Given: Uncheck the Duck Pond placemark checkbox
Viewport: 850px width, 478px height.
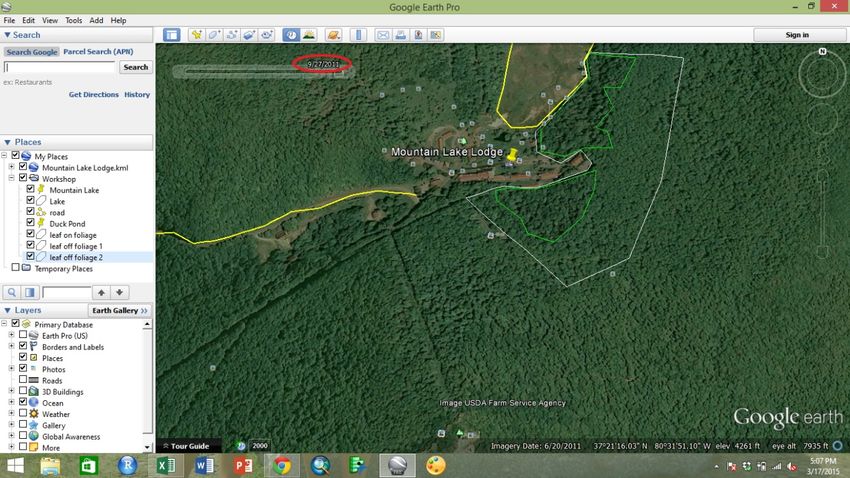Looking at the screenshot, I should click(30, 223).
